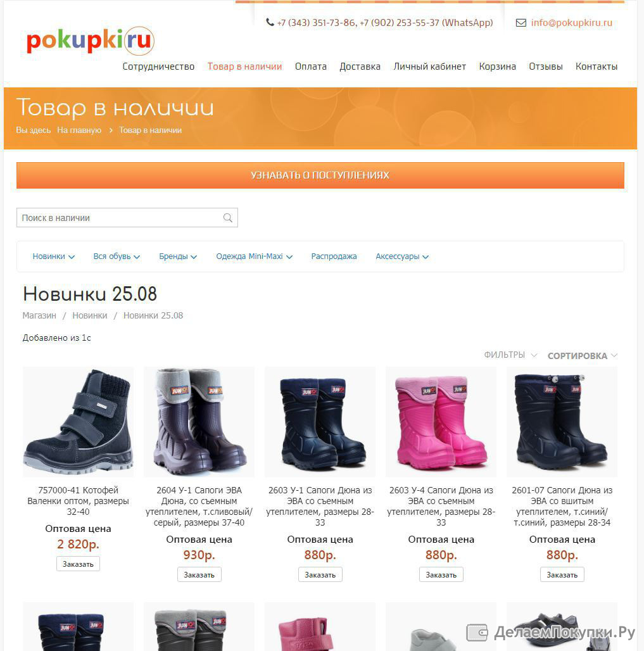Open the СОРТИРОВКА options
Screen dimensions: 644x651
pos(583,355)
